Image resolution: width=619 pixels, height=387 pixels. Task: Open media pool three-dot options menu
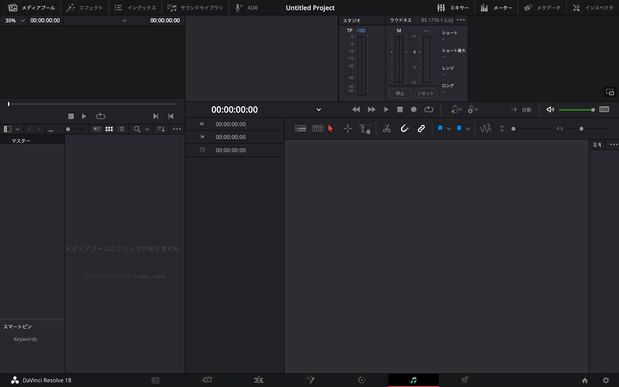177,129
